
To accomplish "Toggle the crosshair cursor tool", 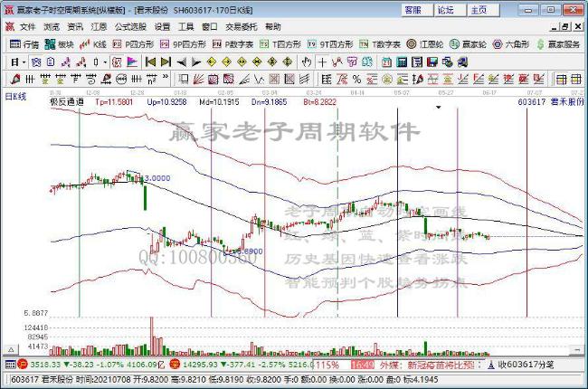I will click(322, 62).
